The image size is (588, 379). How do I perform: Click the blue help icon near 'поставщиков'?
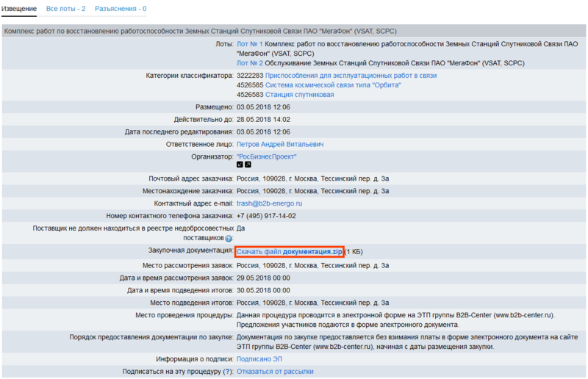pos(229,239)
